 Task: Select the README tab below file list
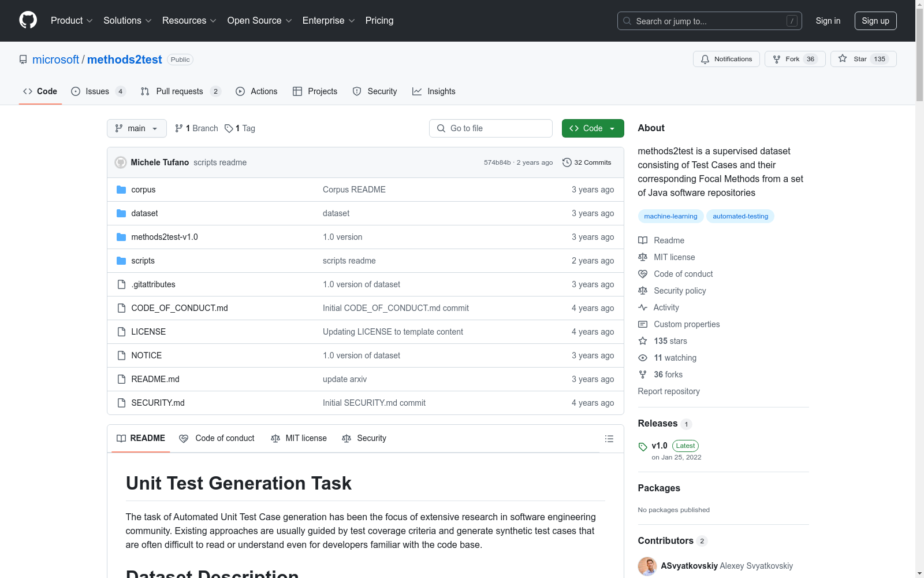141,438
